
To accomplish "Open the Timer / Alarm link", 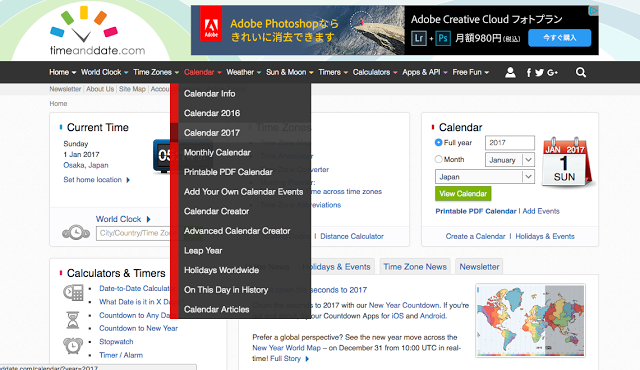I will 121,355.
